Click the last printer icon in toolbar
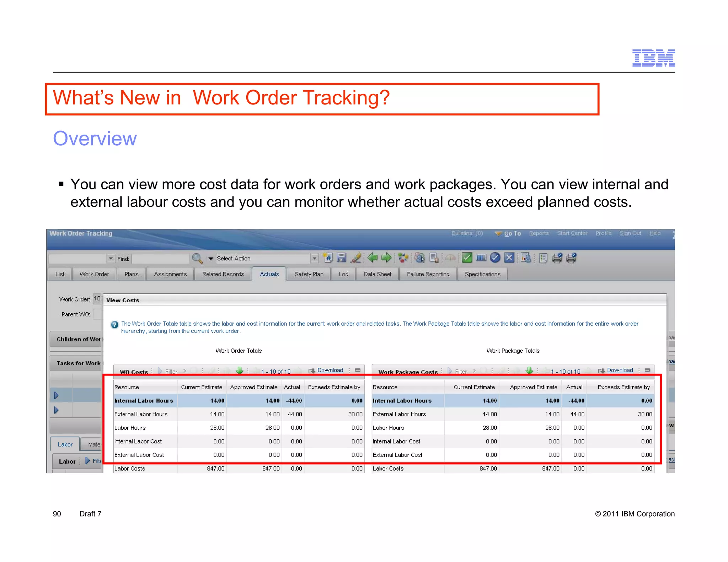728x562 pixels. [571, 258]
